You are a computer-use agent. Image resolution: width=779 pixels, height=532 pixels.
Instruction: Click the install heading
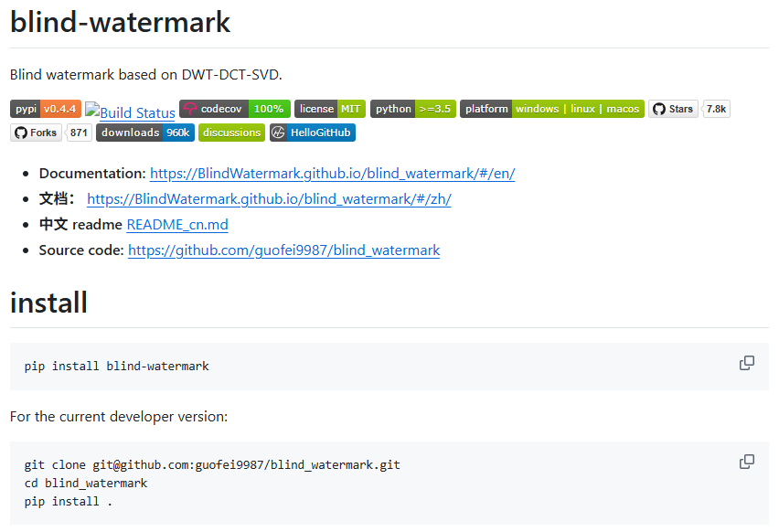pyautogui.click(x=48, y=303)
